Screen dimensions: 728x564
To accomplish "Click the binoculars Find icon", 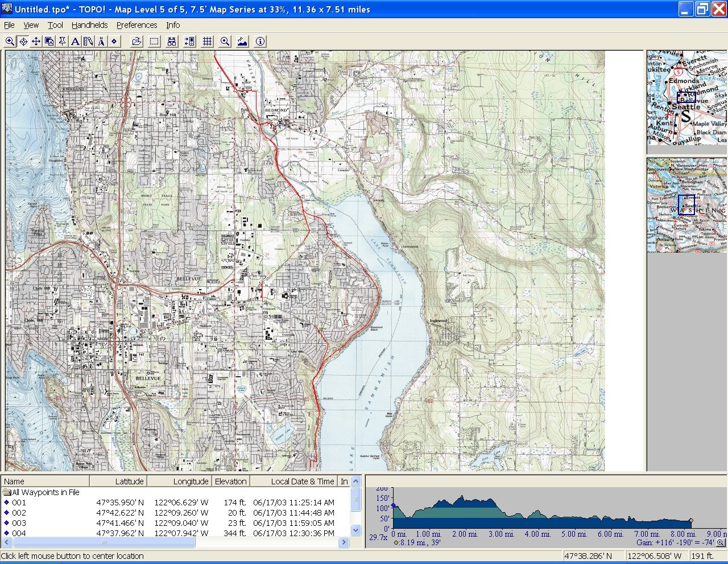I will (x=172, y=42).
